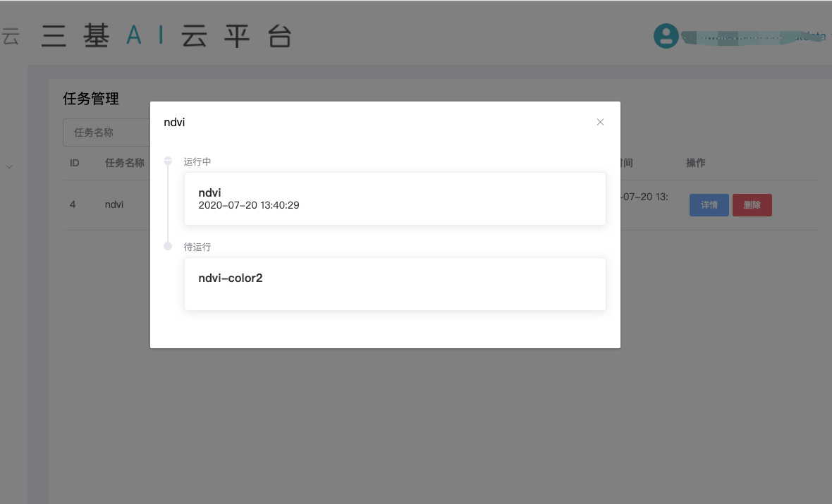Click the 三基AI云平台 platform title
This screenshot has height=504, width=832.
[166, 37]
